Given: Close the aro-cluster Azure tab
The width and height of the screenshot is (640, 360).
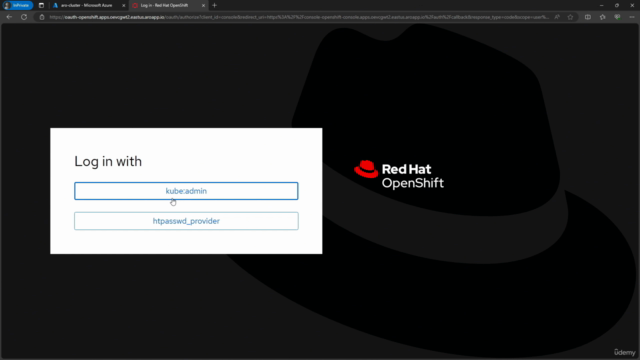Looking at the screenshot, I should [x=124, y=5].
